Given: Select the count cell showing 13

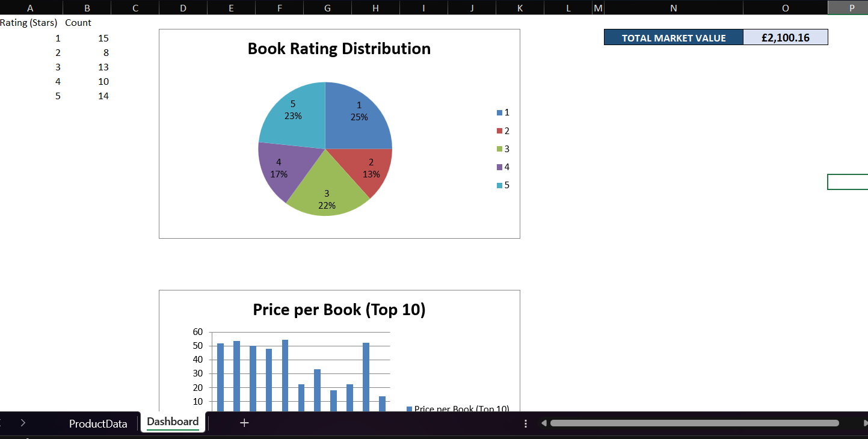Looking at the screenshot, I should 87,67.
